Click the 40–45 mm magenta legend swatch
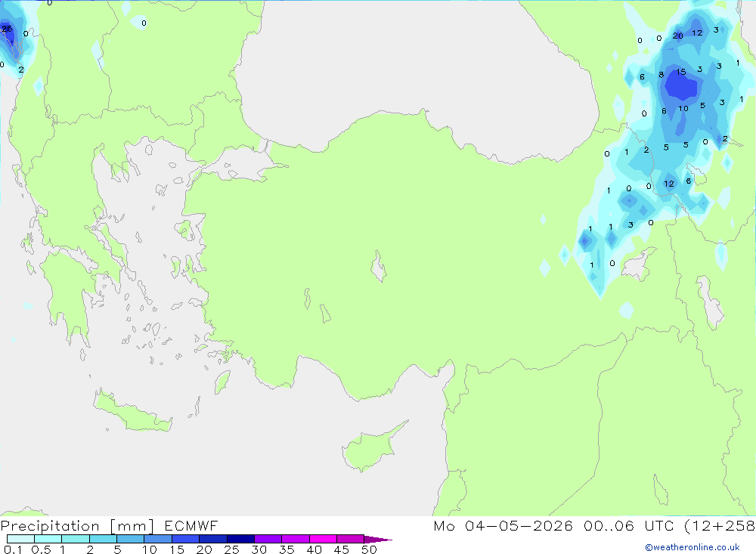The height and width of the screenshot is (554, 756). click(323, 539)
